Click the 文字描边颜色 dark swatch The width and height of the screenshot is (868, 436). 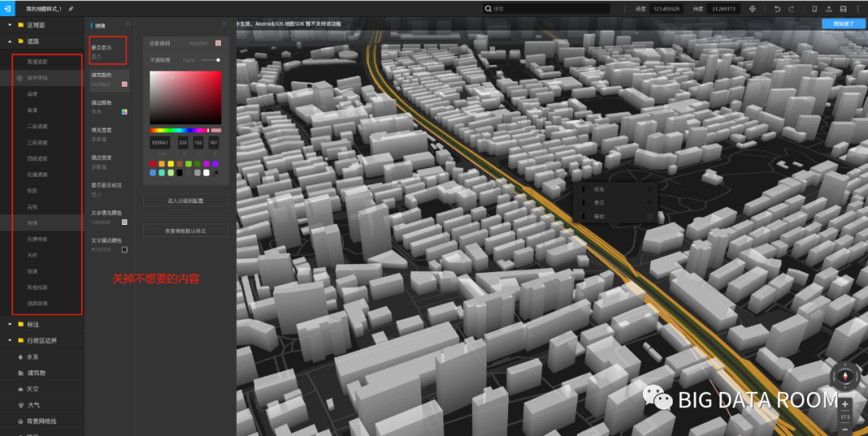[125, 250]
